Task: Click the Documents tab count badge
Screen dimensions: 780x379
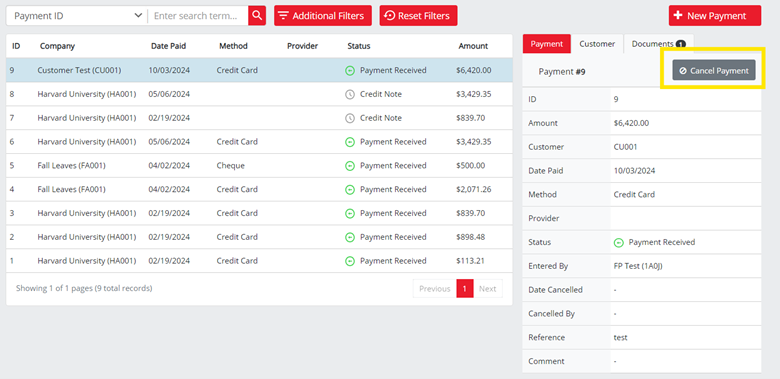Action: (x=681, y=44)
